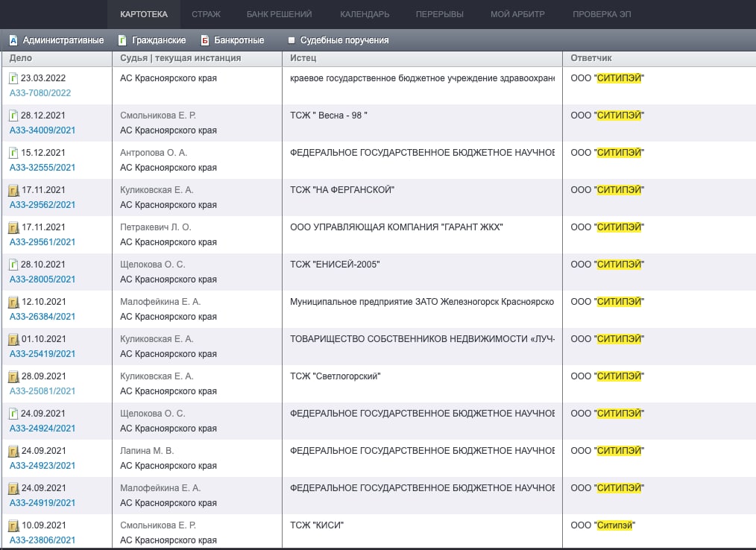Click the case icon beside date 28.12.2021
The width and height of the screenshot is (756, 550).
coord(13,116)
